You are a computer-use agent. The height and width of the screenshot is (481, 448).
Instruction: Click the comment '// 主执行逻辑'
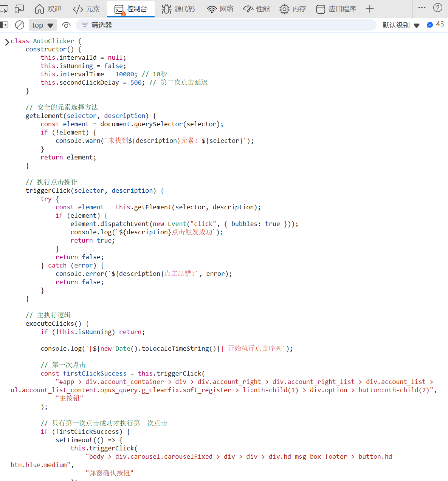[x=48, y=315]
